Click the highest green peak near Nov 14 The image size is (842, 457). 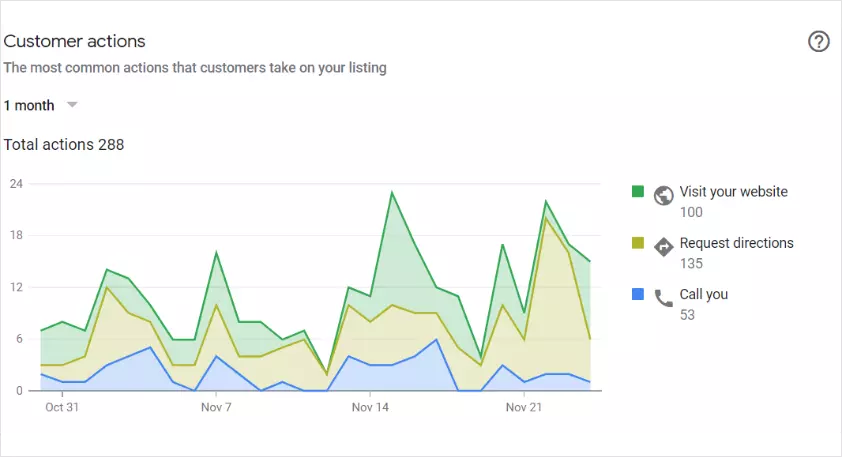pyautogui.click(x=392, y=192)
